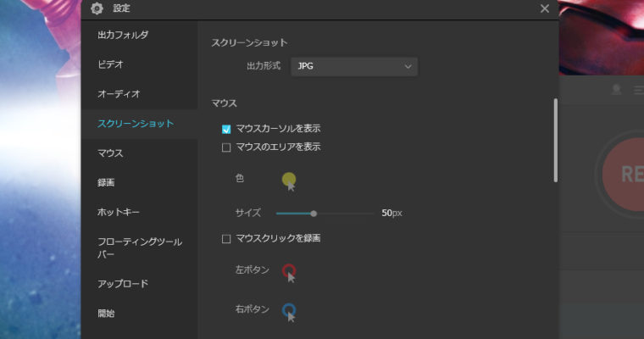Click the settings panel vertical scrollbar
Viewport: 644px width, 339px height.
click(x=556, y=140)
